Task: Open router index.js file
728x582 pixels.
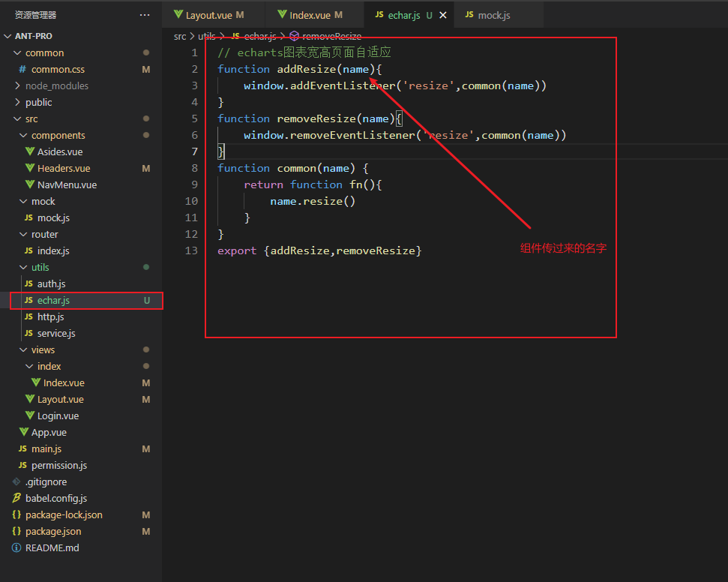Action: tap(81, 250)
